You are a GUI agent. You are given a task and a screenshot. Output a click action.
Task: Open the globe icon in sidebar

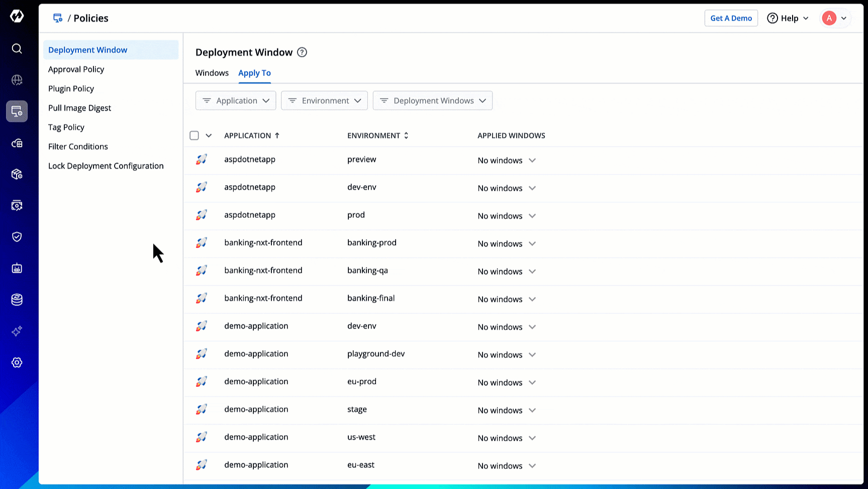click(17, 80)
